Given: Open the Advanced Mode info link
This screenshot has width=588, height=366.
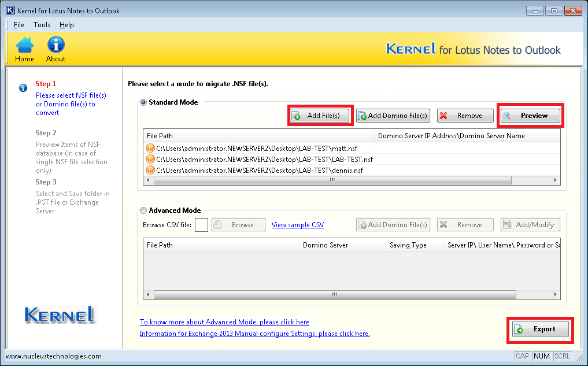Looking at the screenshot, I should [224, 321].
